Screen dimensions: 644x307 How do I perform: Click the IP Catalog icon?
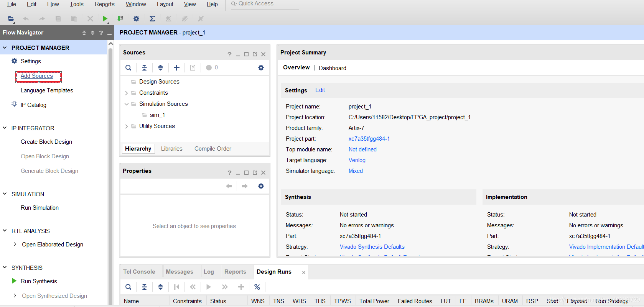click(15, 104)
